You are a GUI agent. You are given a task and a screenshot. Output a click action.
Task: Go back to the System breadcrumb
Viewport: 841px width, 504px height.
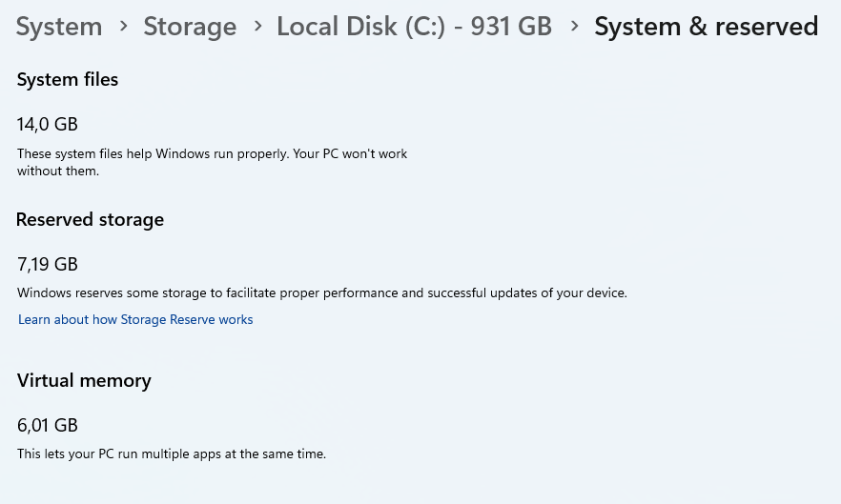pyautogui.click(x=59, y=27)
